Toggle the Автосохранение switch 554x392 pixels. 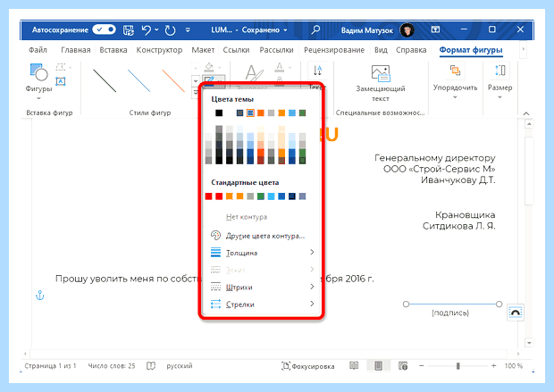[x=105, y=29]
